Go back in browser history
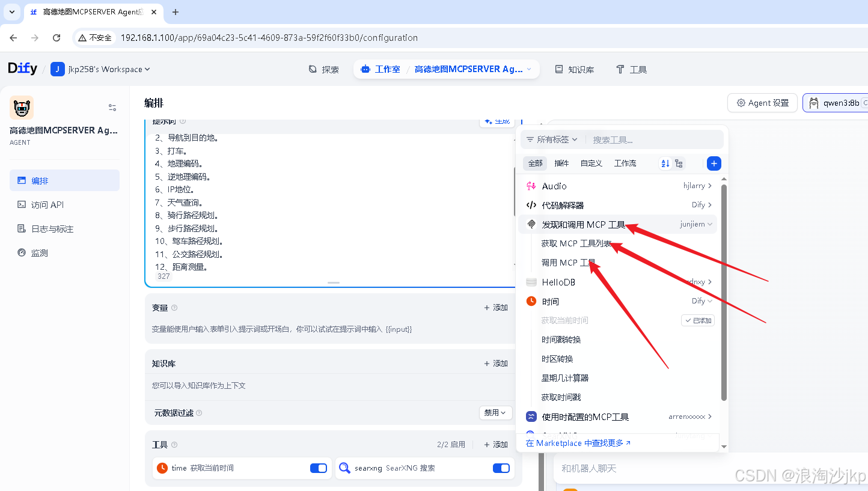 [x=13, y=37]
